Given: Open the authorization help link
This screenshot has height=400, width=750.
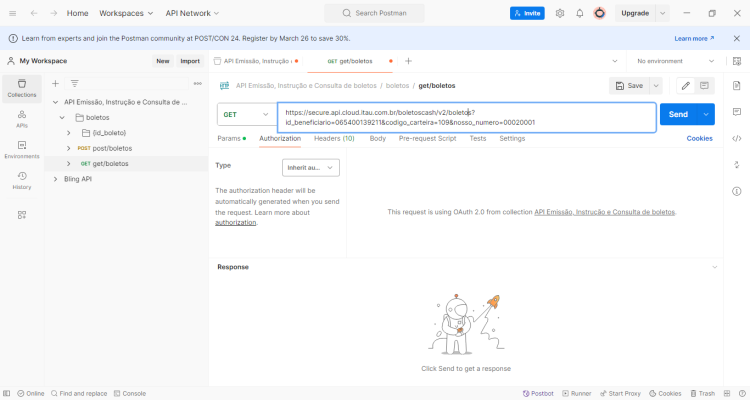Looking at the screenshot, I should [236, 222].
